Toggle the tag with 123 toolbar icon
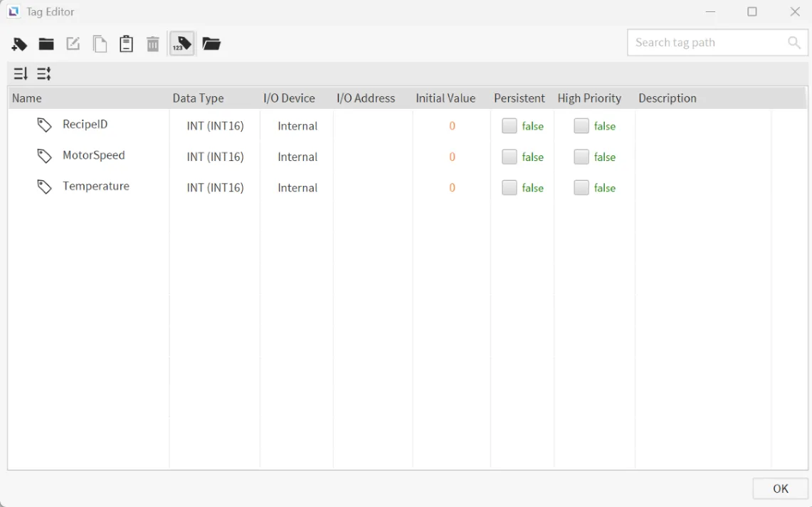 pyautogui.click(x=181, y=44)
